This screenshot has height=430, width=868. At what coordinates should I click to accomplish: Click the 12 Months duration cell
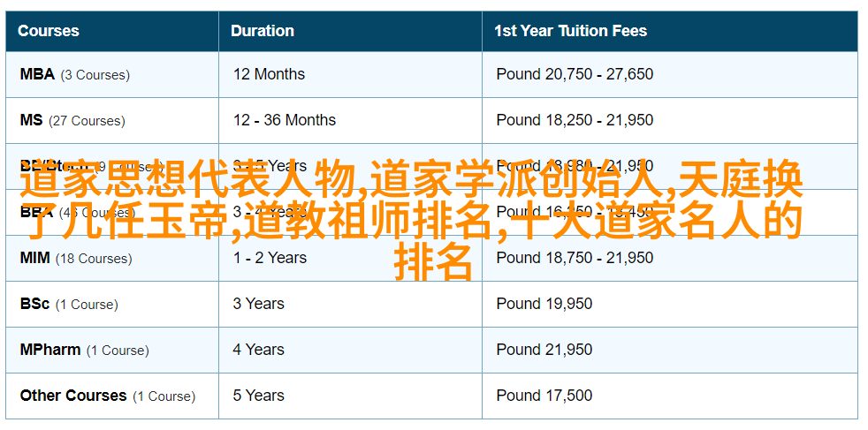tap(269, 74)
